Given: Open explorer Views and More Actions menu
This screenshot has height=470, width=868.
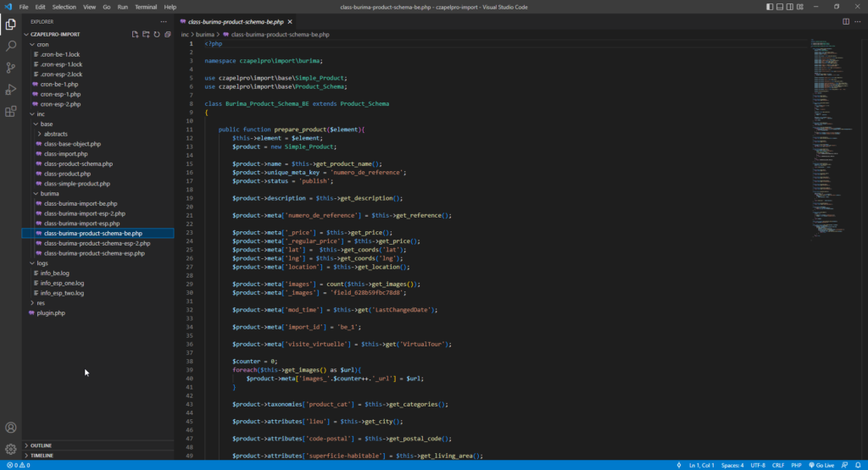Looking at the screenshot, I should [x=164, y=21].
